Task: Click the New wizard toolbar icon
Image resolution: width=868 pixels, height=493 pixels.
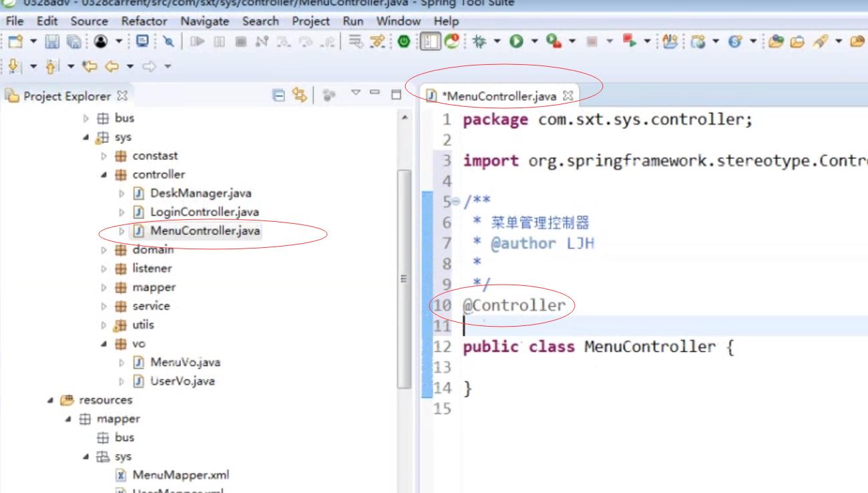Action: click(15, 41)
